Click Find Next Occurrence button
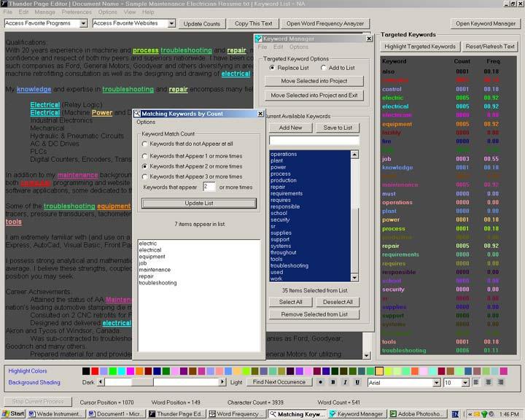 point(279,382)
